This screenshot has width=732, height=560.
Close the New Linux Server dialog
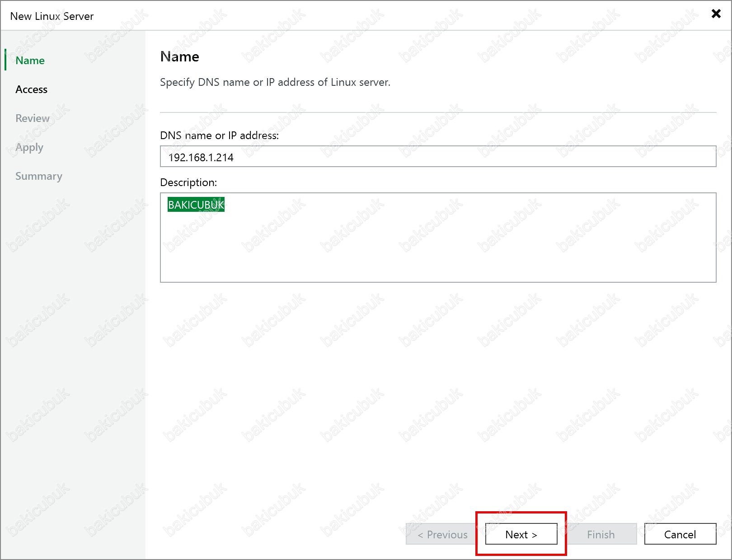pos(716,14)
